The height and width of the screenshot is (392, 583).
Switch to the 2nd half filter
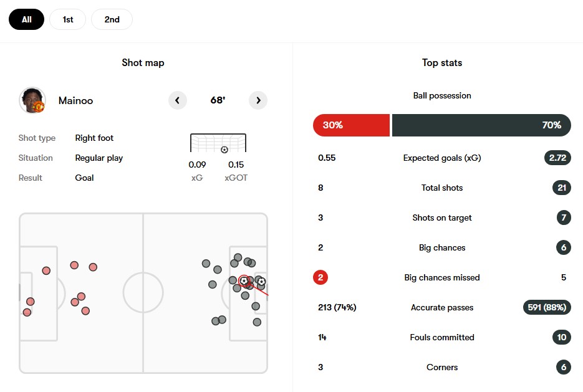(112, 19)
